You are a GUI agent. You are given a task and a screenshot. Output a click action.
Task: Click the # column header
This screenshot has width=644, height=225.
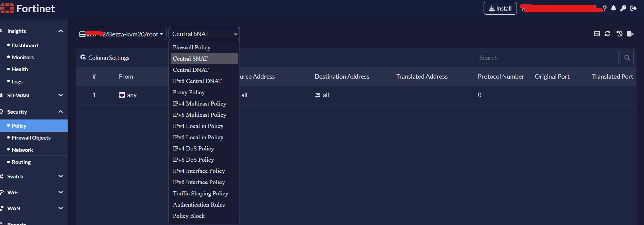click(x=94, y=77)
